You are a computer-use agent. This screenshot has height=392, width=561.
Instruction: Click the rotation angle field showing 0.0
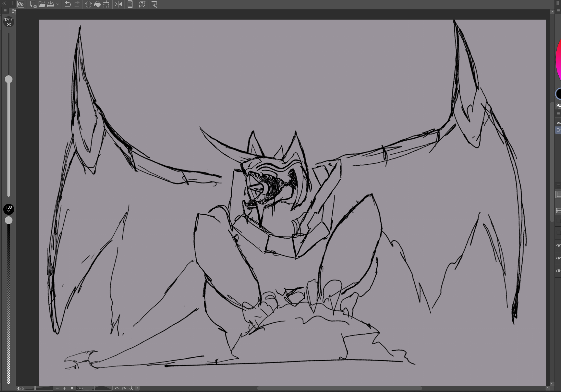[85, 388]
